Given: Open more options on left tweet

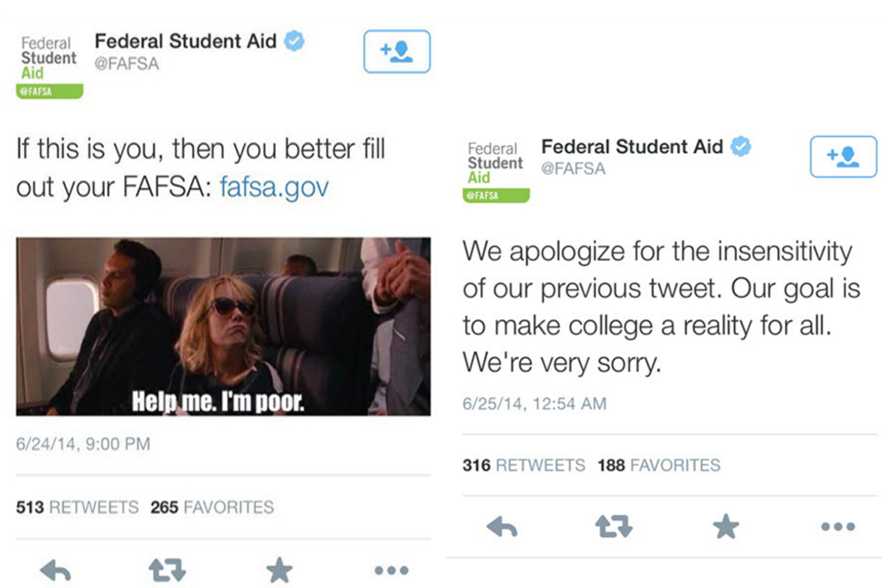Looking at the screenshot, I should pyautogui.click(x=391, y=570).
